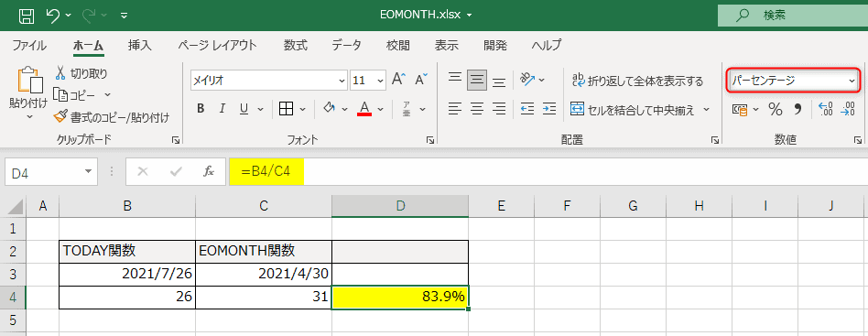Viewport: 868px width, 336px height.
Task: Toggle Italic formatting
Action: pos(222,109)
